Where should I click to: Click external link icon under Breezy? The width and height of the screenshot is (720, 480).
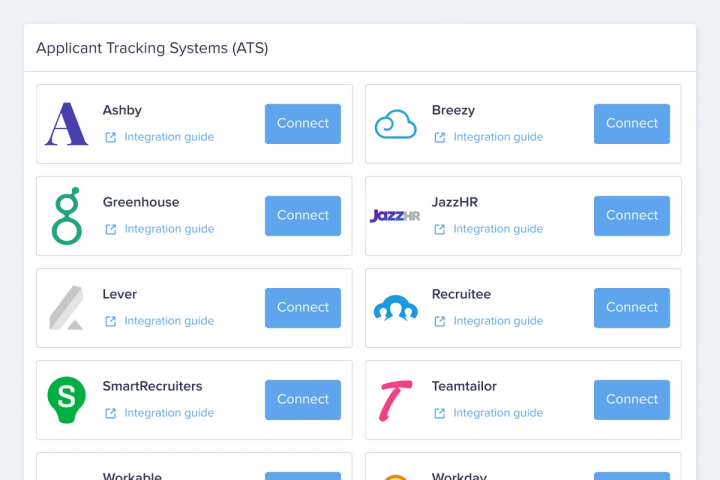click(440, 137)
